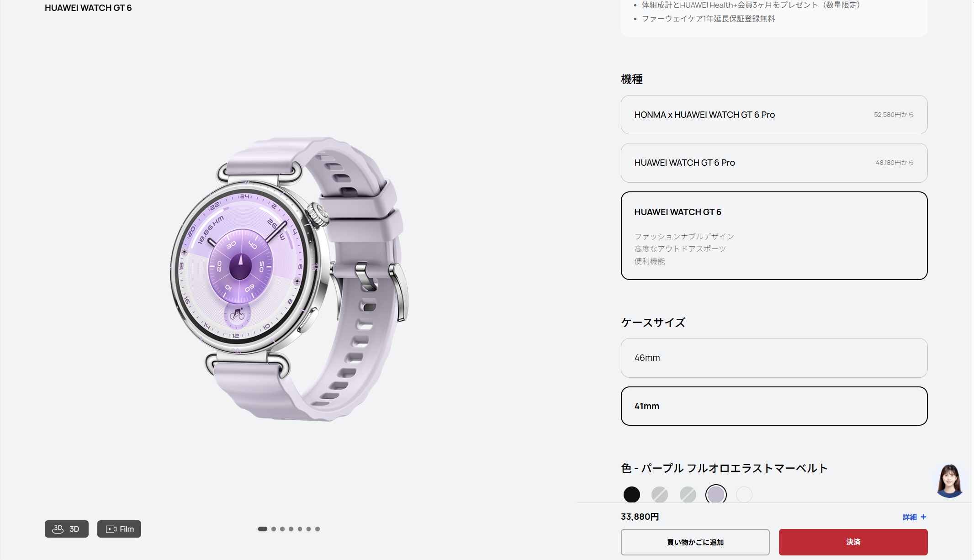Go to the last gallery image dot
The height and width of the screenshot is (560, 974).
[x=318, y=529]
